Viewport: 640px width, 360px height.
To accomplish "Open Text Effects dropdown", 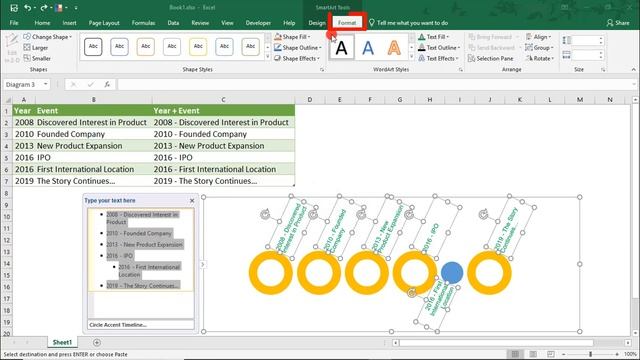I will tap(438, 58).
